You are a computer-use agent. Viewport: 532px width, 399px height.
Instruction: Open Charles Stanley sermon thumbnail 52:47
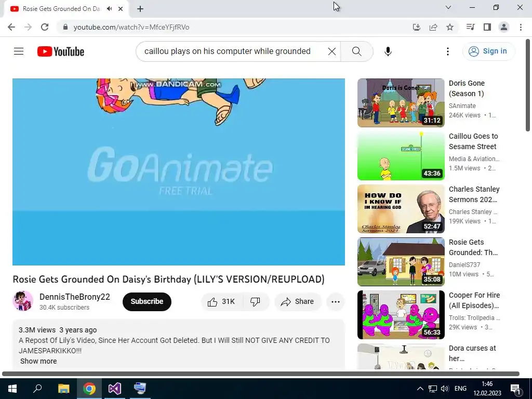coord(401,209)
